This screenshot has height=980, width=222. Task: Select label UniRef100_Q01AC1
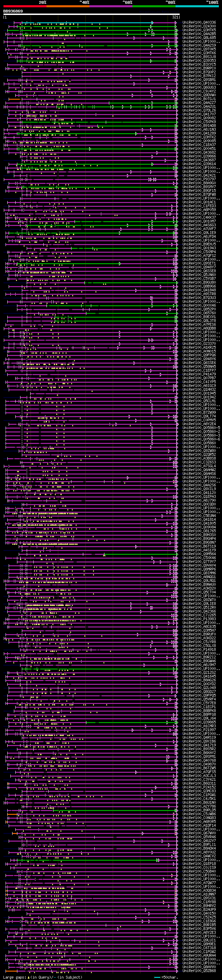(199, 202)
